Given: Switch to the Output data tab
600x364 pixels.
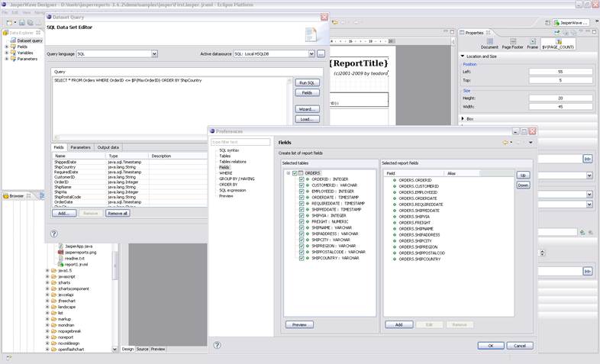Looking at the screenshot, I should pyautogui.click(x=108, y=147).
